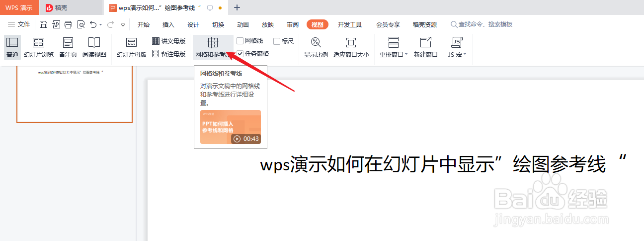Expand the 重排窗口 dropdown arrow
This screenshot has width=644, height=241.
click(406, 55)
